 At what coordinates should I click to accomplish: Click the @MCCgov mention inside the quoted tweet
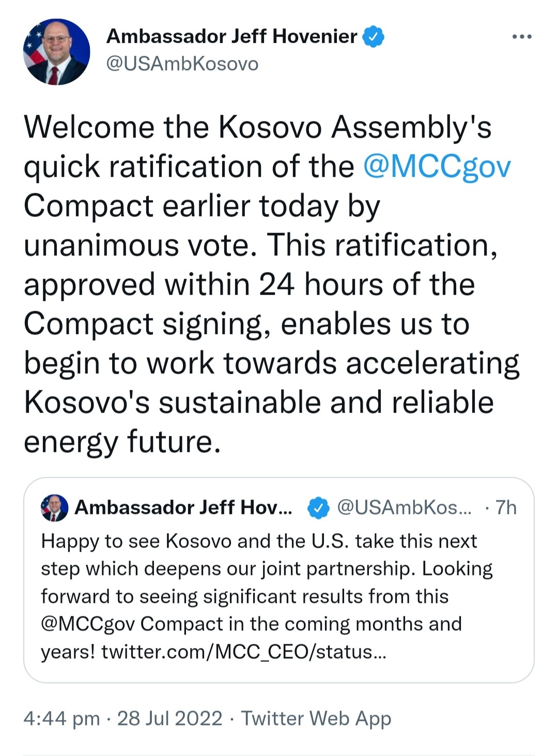[88, 624]
